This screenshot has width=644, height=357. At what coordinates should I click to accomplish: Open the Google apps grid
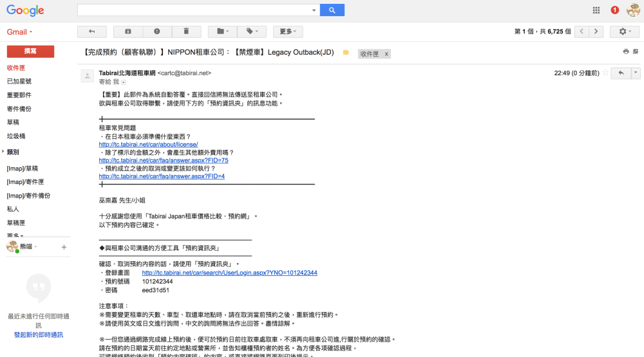coord(596,10)
